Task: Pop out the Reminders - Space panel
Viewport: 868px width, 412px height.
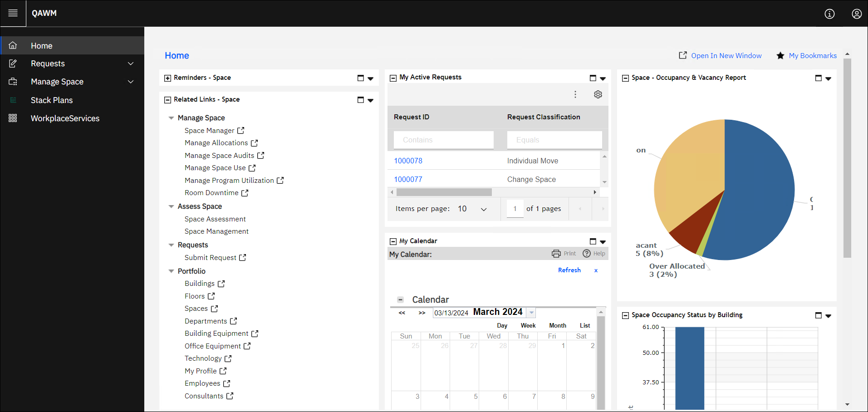Action: [x=361, y=78]
